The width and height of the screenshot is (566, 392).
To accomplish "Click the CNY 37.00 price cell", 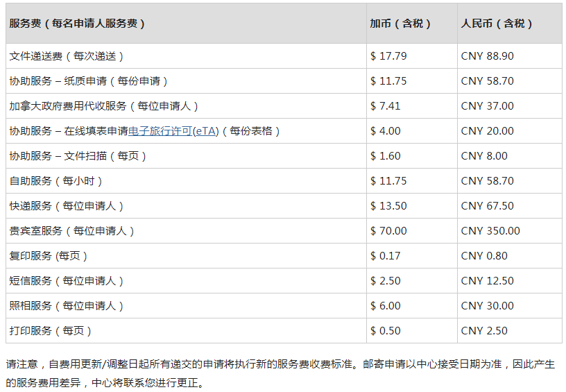I will pos(487,106).
